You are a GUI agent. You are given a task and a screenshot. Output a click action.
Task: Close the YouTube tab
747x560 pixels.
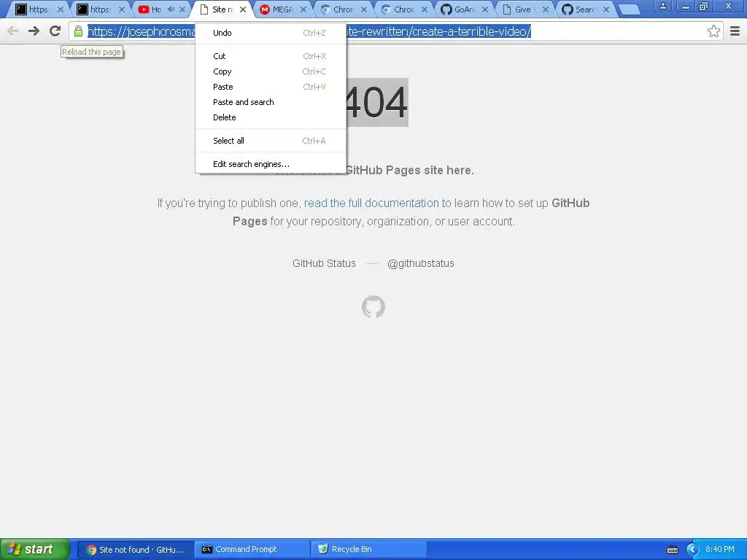click(x=182, y=9)
